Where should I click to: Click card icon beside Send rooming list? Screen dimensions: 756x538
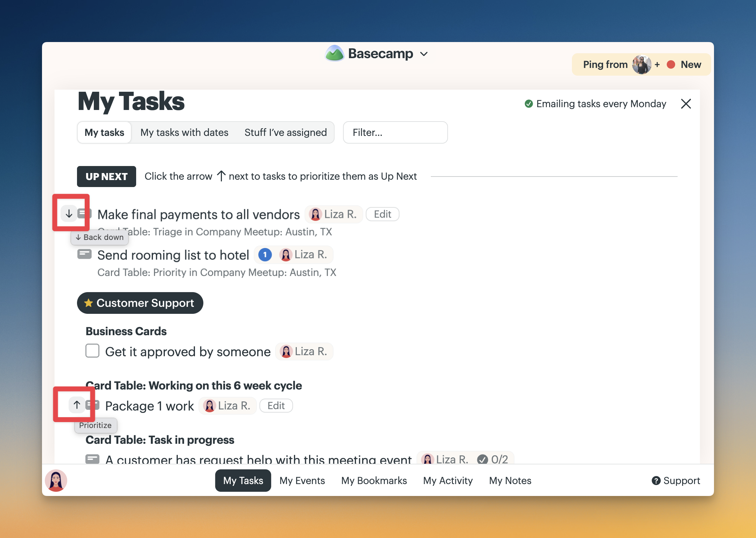pyautogui.click(x=84, y=254)
